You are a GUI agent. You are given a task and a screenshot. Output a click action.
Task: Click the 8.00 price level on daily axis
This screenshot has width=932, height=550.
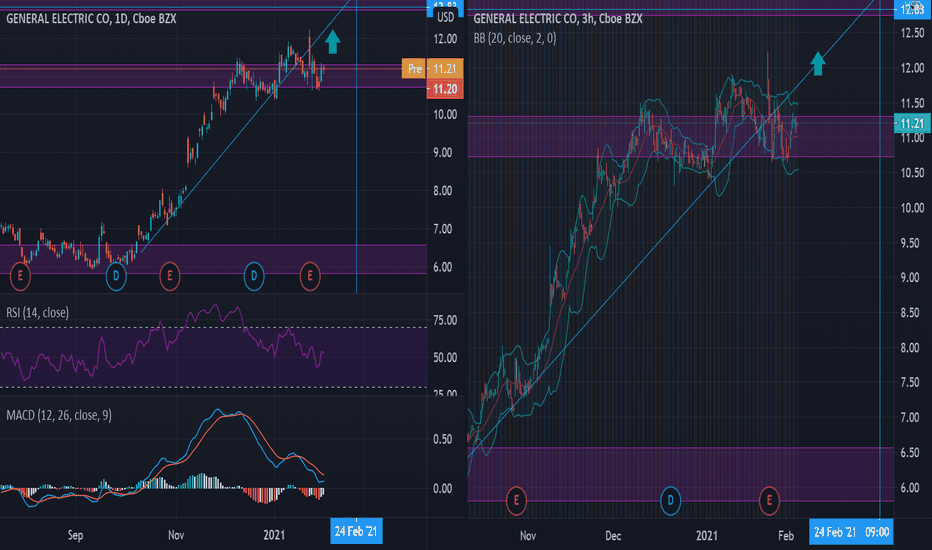pyautogui.click(x=443, y=190)
